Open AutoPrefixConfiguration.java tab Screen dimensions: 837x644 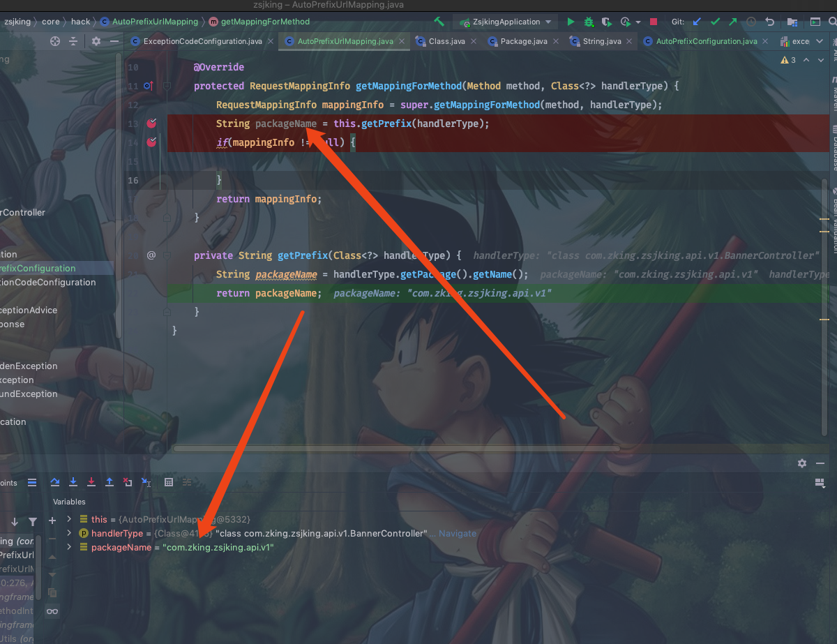[x=707, y=41]
